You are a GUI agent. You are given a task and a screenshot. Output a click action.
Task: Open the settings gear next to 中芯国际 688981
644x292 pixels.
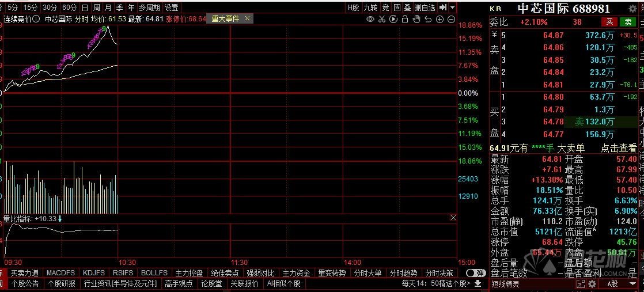pos(632,9)
